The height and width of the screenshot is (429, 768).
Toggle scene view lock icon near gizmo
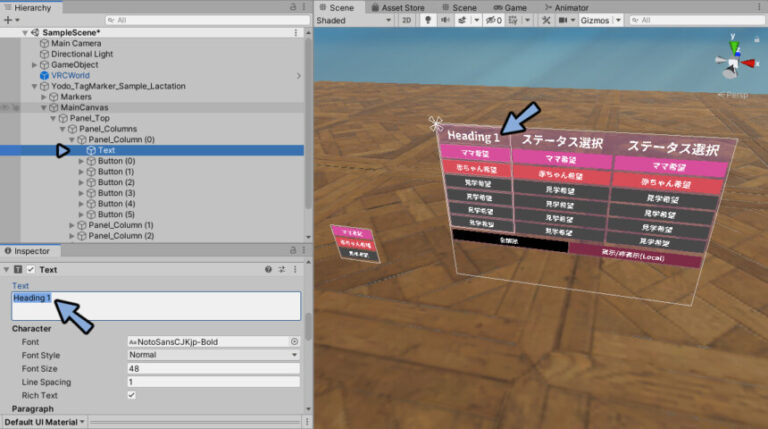click(757, 39)
